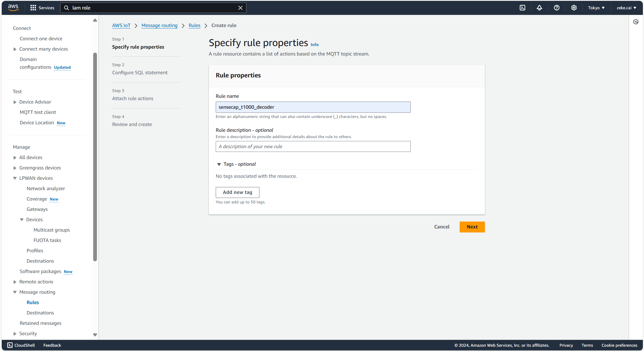Open FUOTA tasks
644x351 pixels.
(x=47, y=240)
